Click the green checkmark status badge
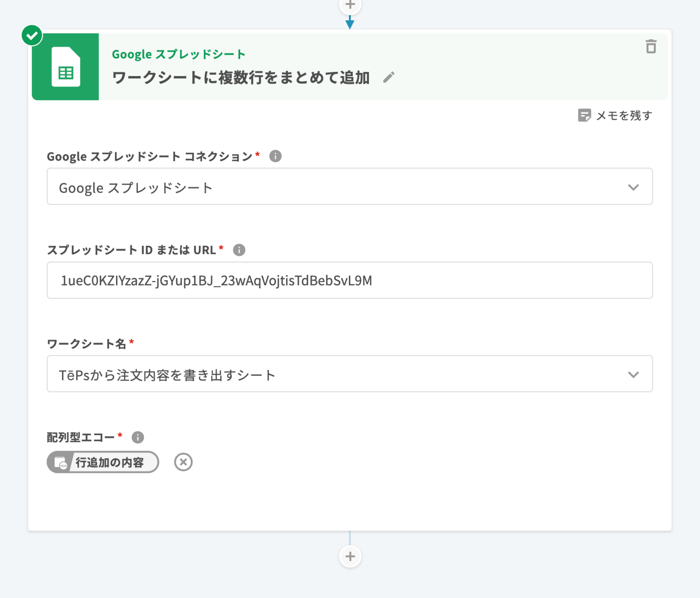This screenshot has width=700, height=598. (32, 35)
